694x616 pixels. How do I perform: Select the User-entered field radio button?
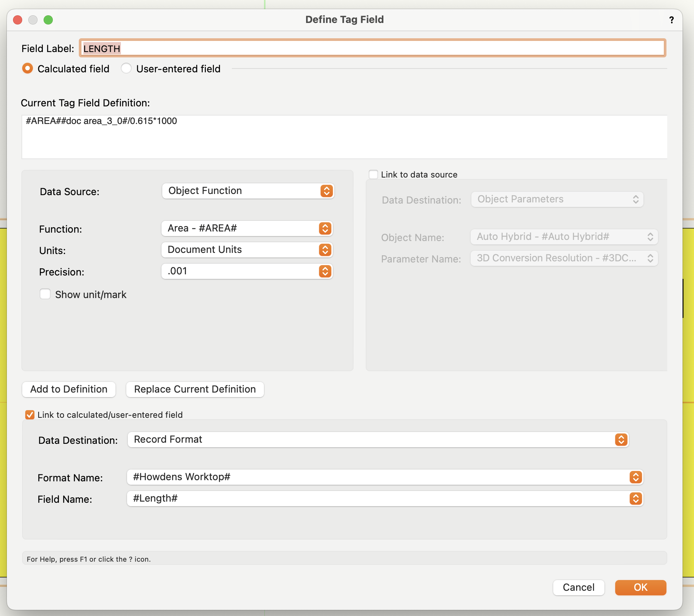click(x=126, y=68)
